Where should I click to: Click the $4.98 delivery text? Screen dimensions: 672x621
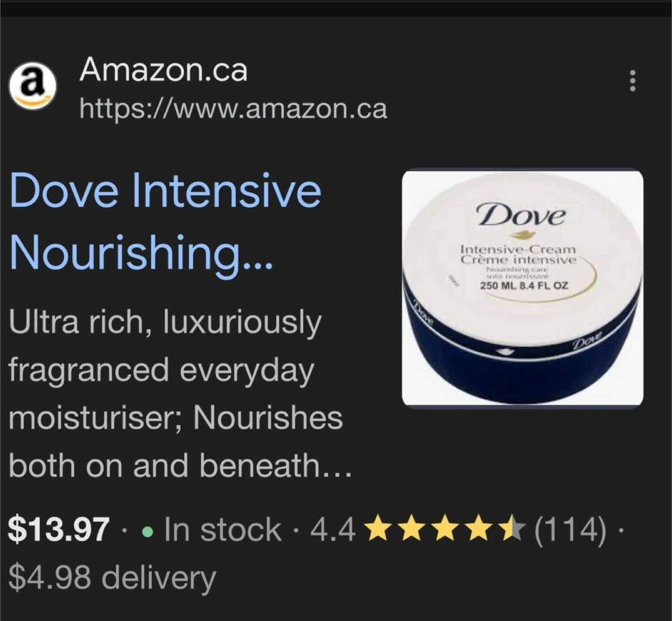click(x=112, y=578)
